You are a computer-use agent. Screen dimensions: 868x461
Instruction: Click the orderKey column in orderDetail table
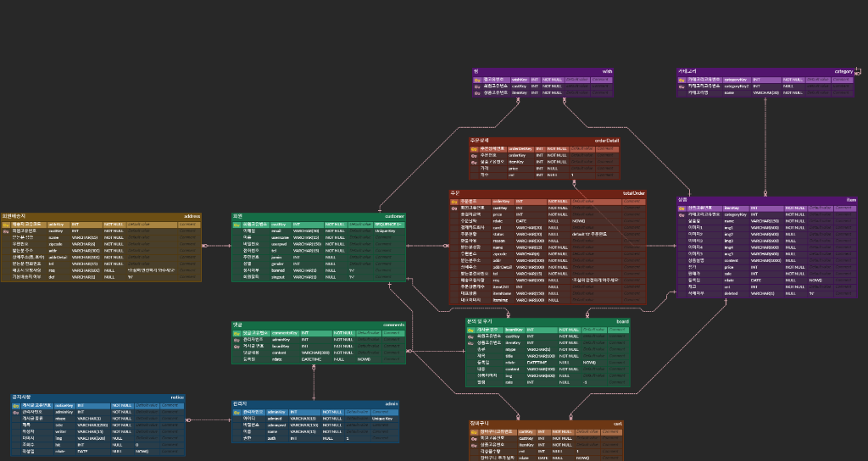(516, 156)
